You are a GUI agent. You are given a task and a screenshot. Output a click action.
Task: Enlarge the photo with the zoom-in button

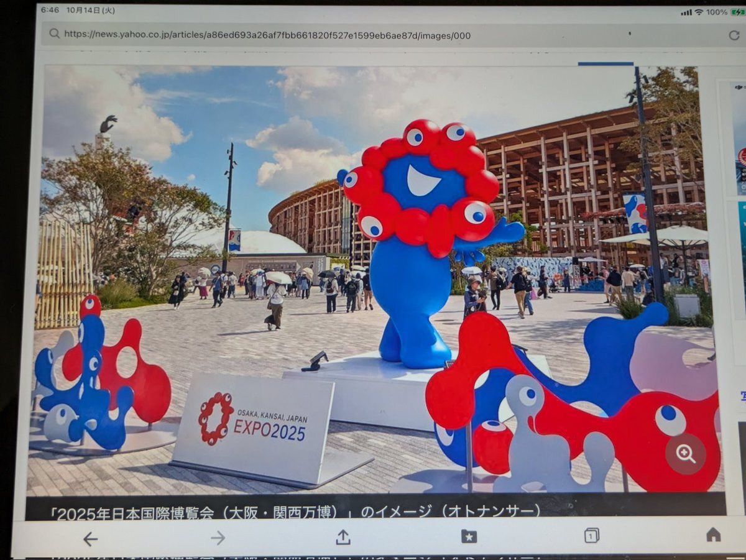click(686, 454)
